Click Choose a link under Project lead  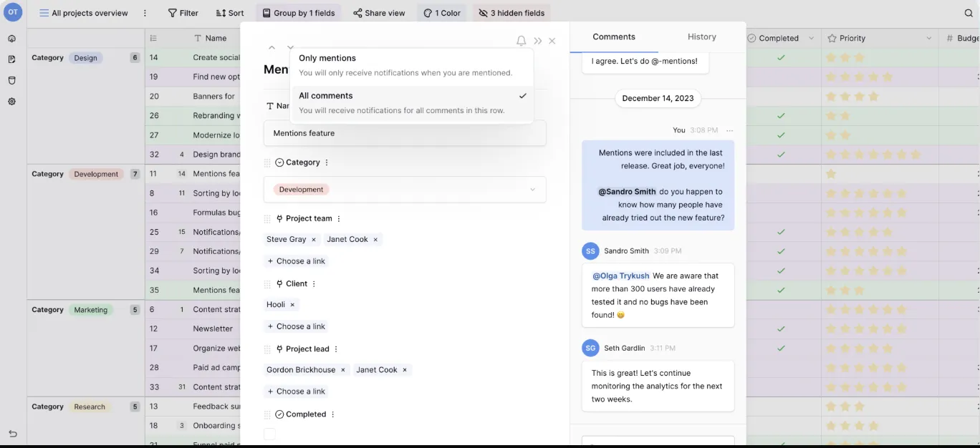[296, 391]
